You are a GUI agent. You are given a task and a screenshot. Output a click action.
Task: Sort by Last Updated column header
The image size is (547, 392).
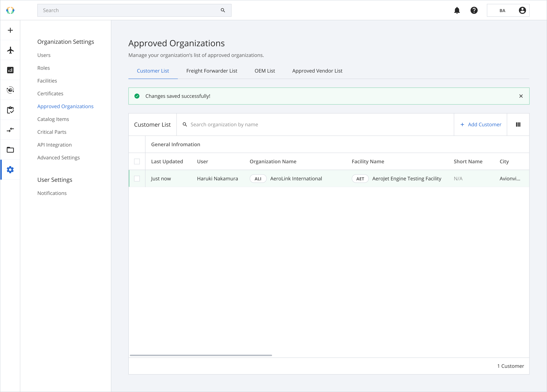167,161
